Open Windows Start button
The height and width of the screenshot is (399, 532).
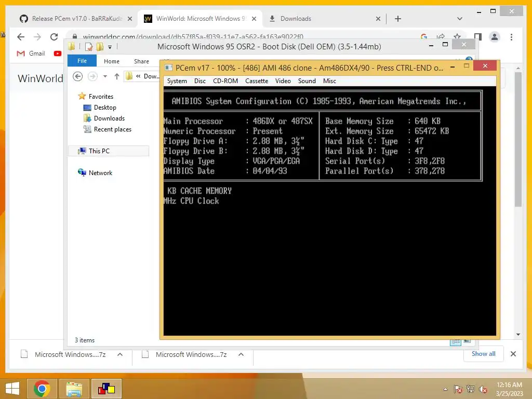click(12, 389)
